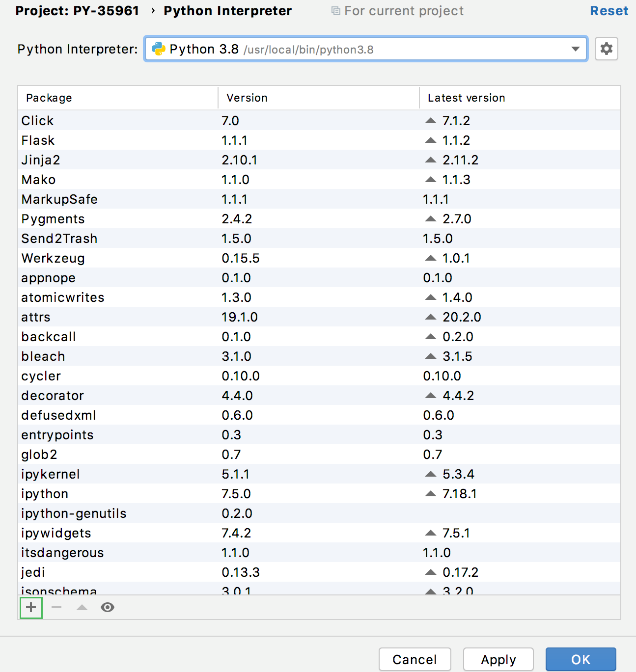
Task: Uninstall selected package using the minus icon
Action: (x=56, y=608)
